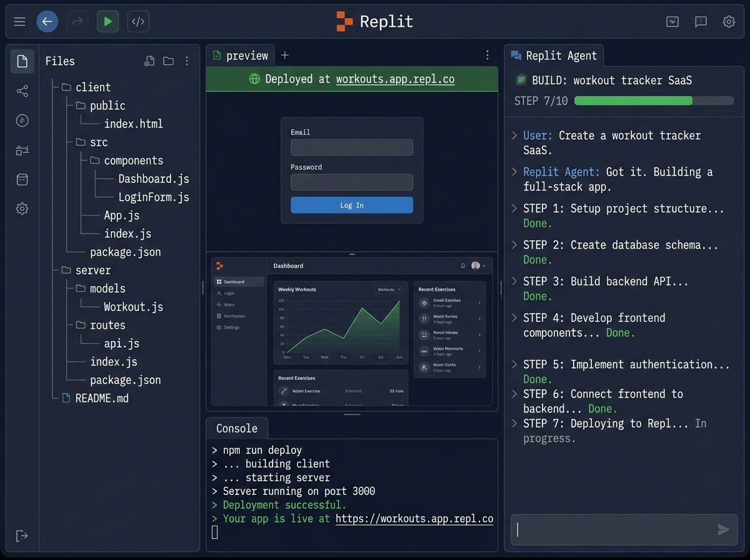Click the build progress bar
The height and width of the screenshot is (560, 750).
654,101
